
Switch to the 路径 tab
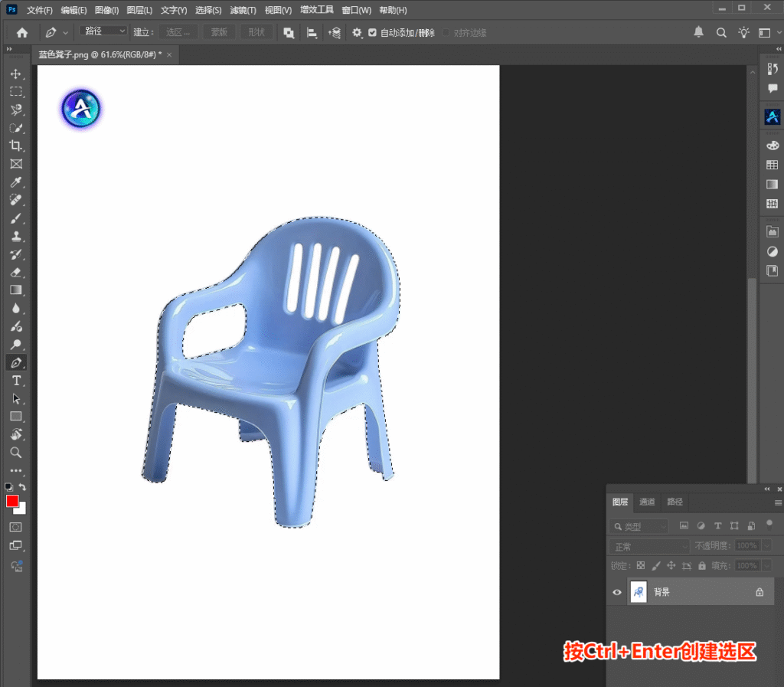coord(675,502)
